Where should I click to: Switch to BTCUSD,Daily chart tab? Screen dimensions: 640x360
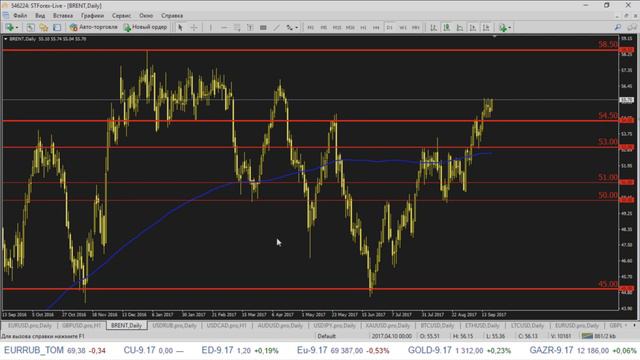437,325
